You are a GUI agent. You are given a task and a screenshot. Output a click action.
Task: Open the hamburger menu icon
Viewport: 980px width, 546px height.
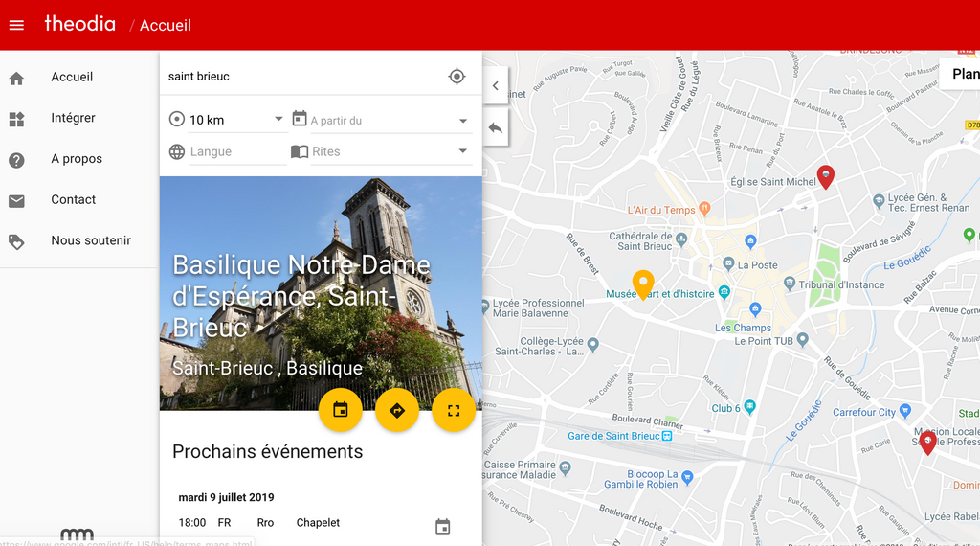(x=16, y=25)
